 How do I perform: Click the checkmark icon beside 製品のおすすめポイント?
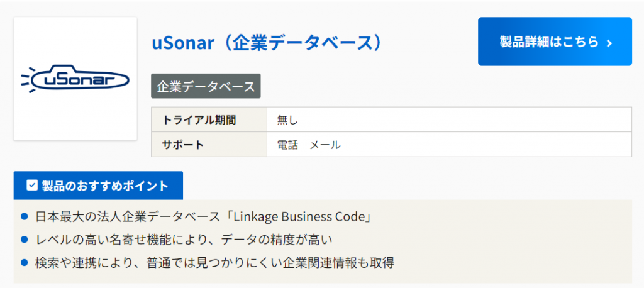point(32,186)
